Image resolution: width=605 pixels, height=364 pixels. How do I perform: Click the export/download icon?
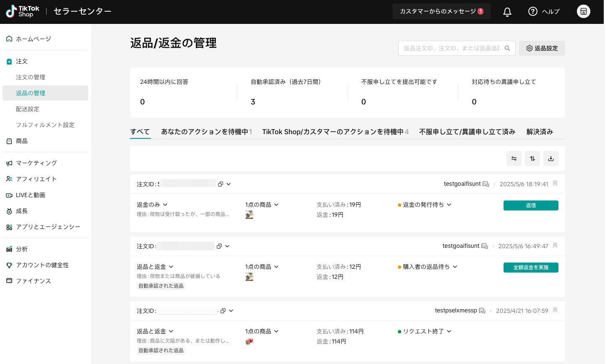[x=551, y=159]
